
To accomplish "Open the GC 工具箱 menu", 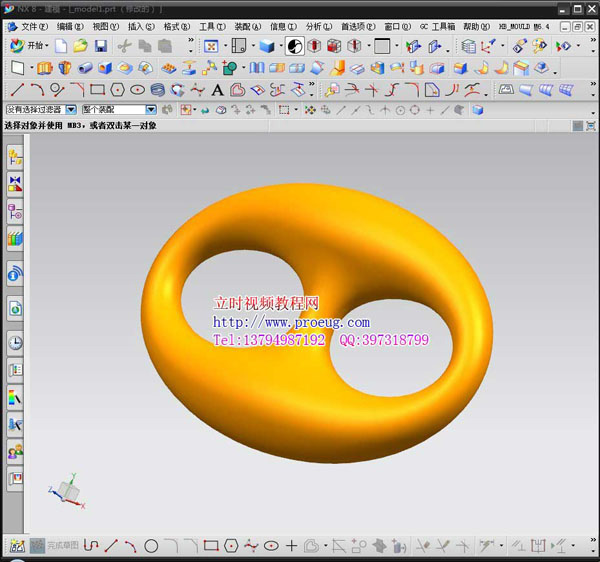I will (437, 26).
